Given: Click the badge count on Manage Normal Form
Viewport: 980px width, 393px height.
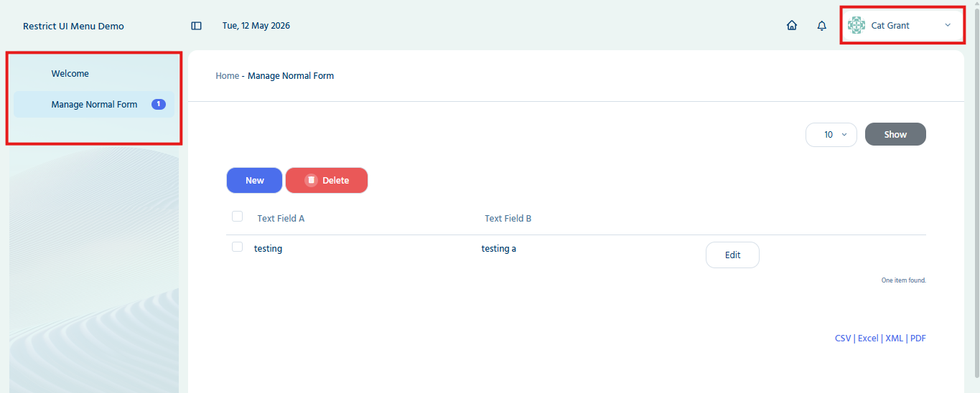Looking at the screenshot, I should point(159,104).
